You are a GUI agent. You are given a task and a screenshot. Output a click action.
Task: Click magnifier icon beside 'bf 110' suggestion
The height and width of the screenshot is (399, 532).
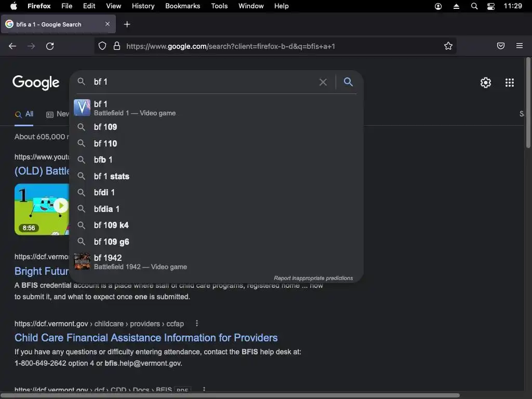point(81,143)
